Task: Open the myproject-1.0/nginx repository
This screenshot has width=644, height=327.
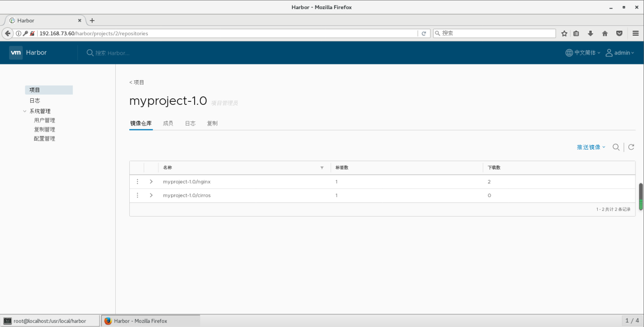Action: pos(187,181)
